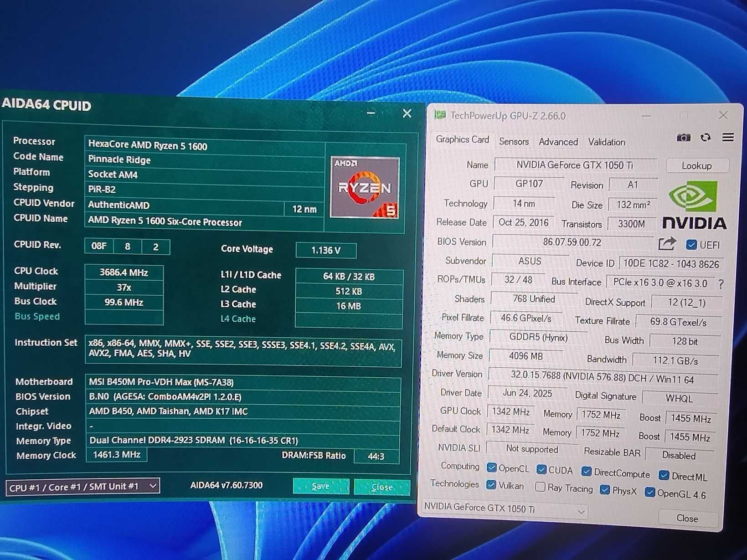Click the Driver Version field
The image size is (747, 560).
[x=603, y=377]
